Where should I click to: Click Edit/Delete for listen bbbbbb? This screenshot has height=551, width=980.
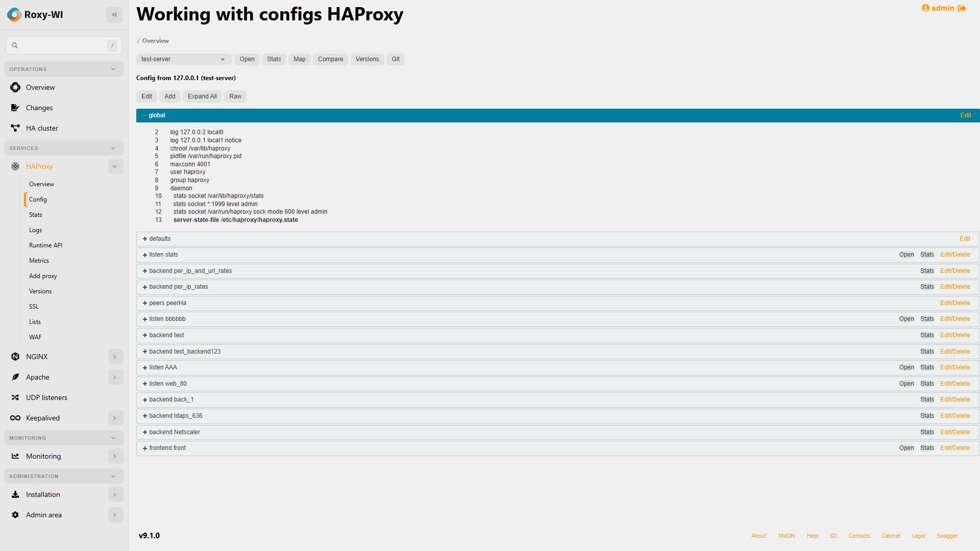(955, 319)
